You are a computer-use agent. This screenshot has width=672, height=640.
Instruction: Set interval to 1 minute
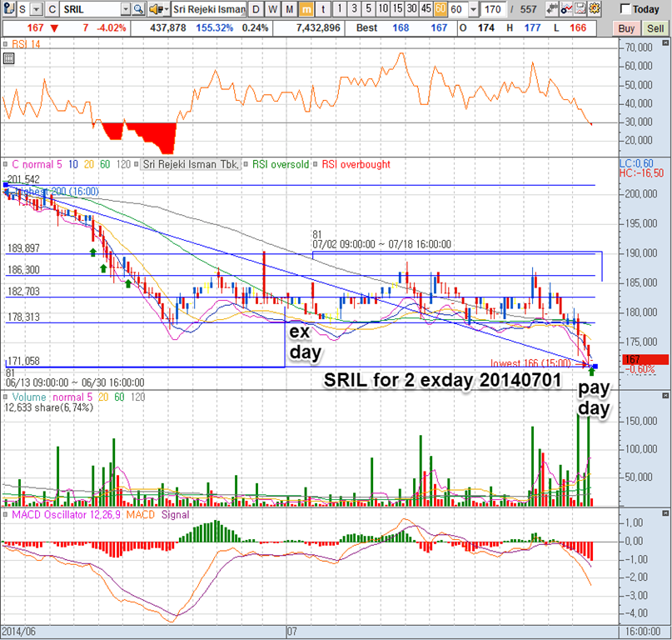tap(340, 9)
